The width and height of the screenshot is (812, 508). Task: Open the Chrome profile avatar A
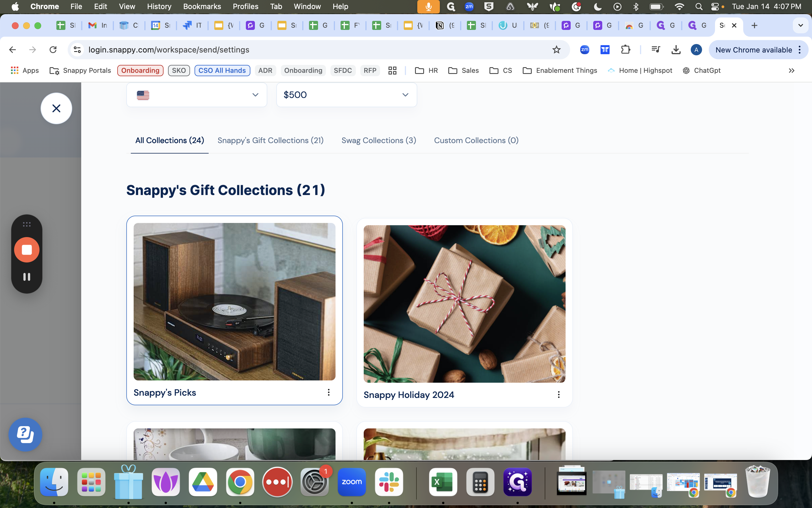tap(696, 50)
